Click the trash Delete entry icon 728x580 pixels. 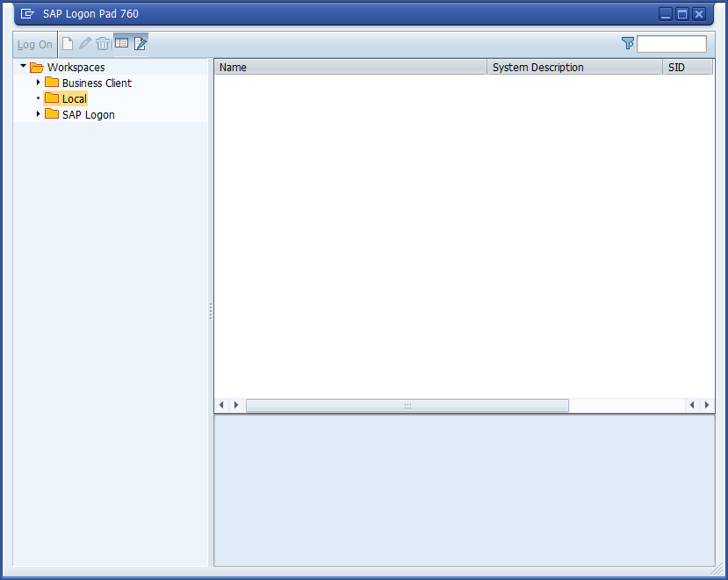click(x=103, y=44)
